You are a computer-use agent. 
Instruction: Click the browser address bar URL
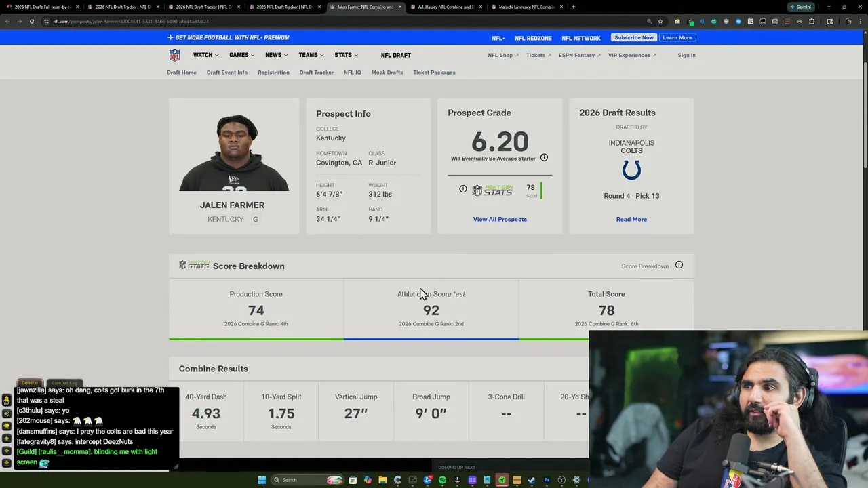pyautogui.click(x=131, y=21)
